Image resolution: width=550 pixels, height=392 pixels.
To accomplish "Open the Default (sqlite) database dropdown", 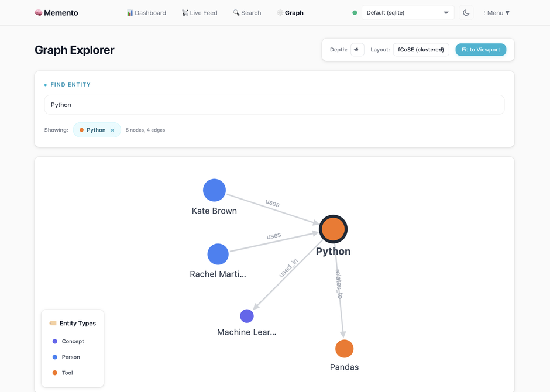I will (408, 12).
